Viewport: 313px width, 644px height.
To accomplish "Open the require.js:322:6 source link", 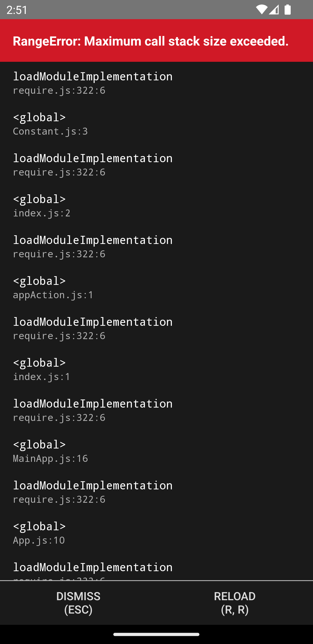I will click(x=59, y=90).
